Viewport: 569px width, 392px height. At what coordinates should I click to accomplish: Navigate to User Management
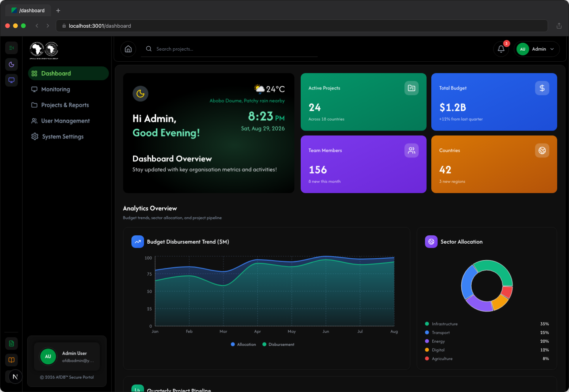68,121
